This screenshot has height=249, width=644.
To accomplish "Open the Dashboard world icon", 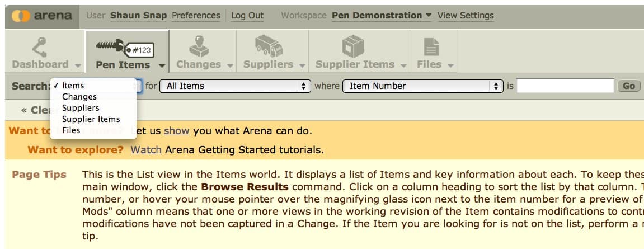I will click(x=40, y=47).
